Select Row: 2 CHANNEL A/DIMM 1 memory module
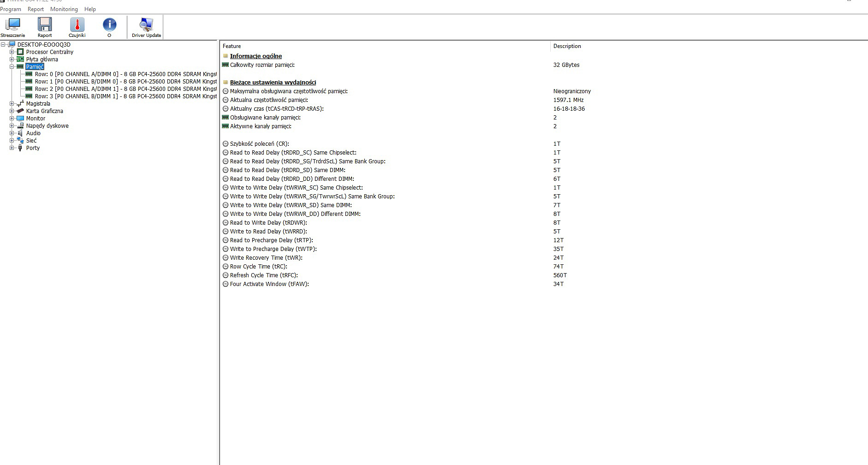Screen dimensions: 868x465 [x=125, y=89]
